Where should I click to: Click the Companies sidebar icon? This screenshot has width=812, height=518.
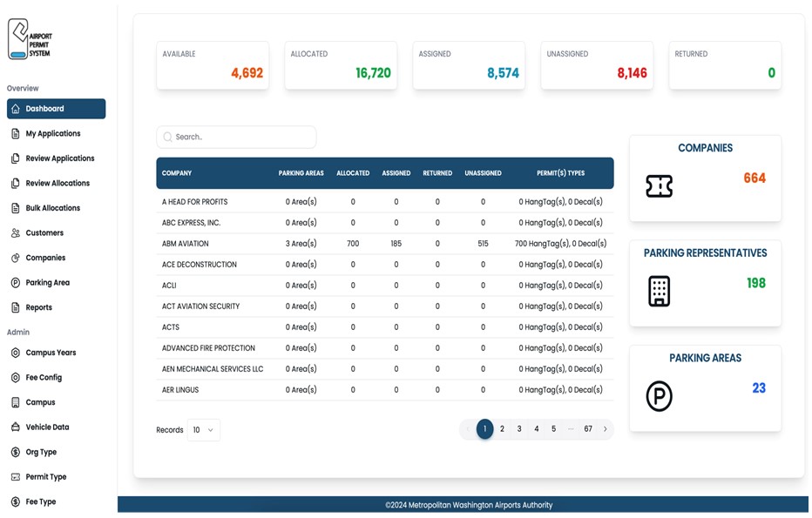pos(16,258)
